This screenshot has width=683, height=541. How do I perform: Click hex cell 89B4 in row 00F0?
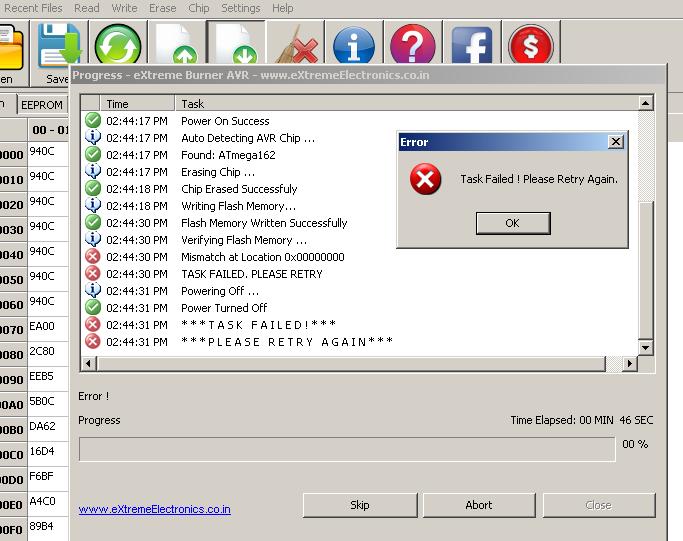[48, 529]
